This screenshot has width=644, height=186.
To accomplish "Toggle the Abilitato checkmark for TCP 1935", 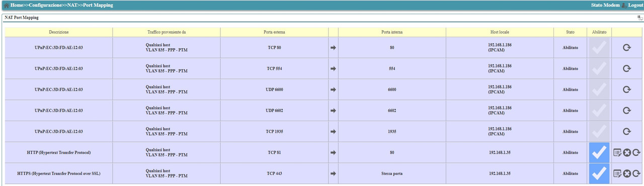I will [599, 132].
